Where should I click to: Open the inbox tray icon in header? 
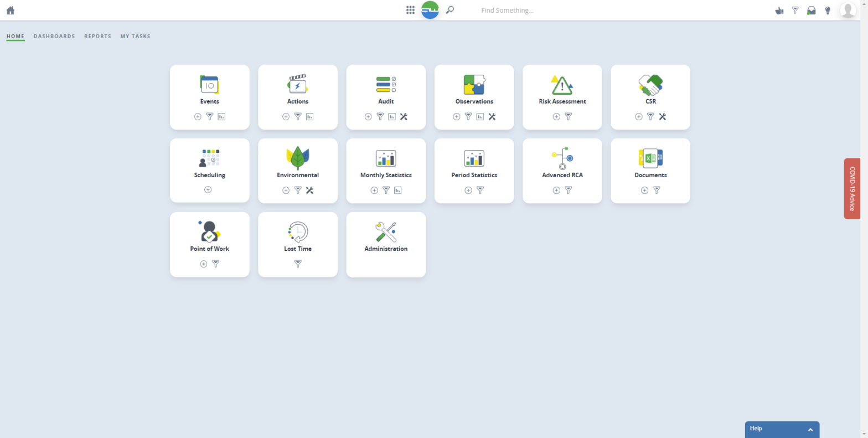point(811,11)
